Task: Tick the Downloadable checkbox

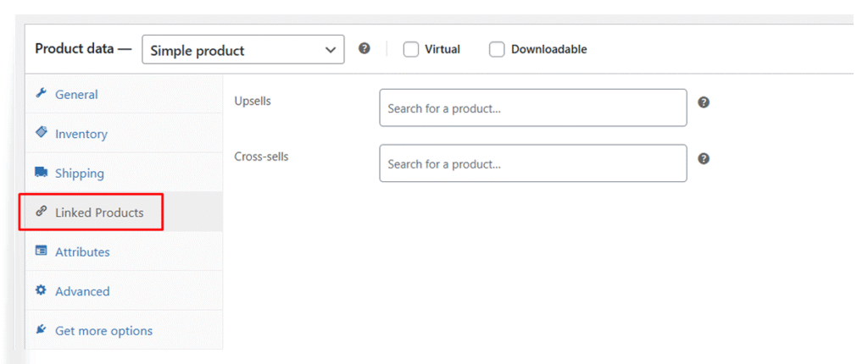Action: point(497,49)
